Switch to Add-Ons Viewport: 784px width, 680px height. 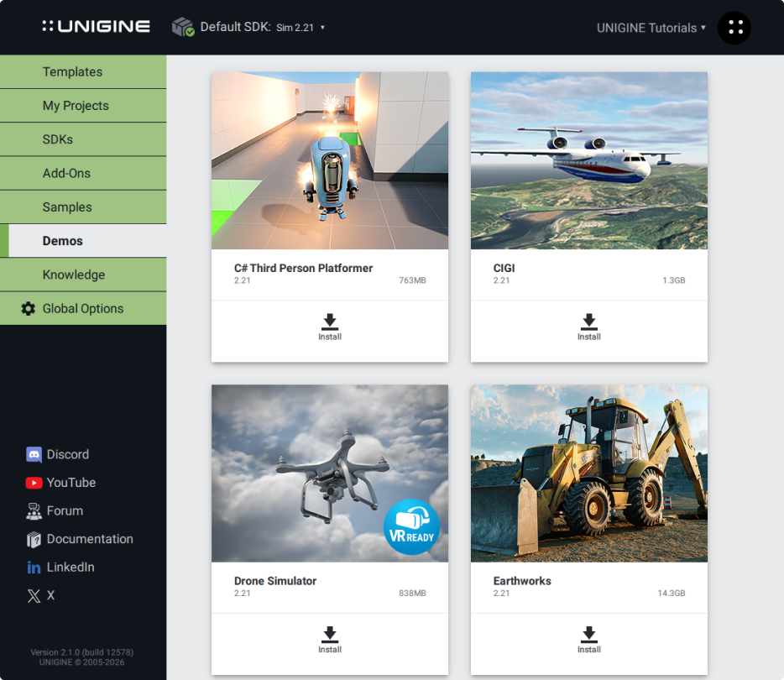coord(83,173)
